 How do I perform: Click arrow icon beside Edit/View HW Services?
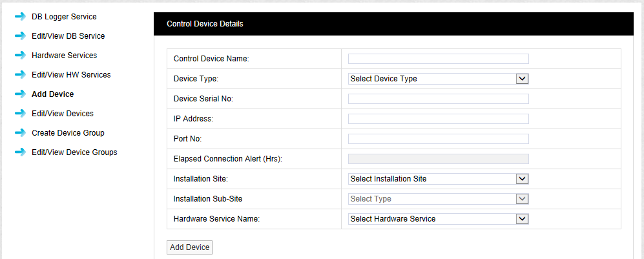click(19, 75)
